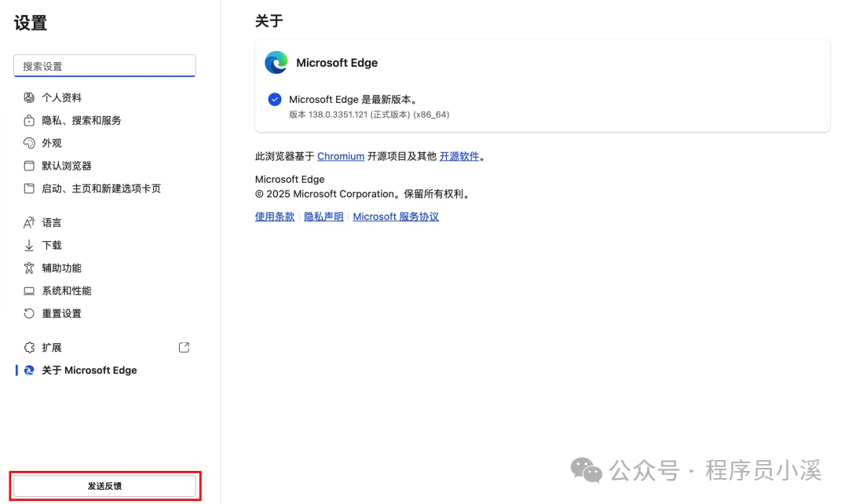The width and height of the screenshot is (848, 504).
Task: Click the Microsoft Edge 是最新版本 status text
Action: pos(353,100)
